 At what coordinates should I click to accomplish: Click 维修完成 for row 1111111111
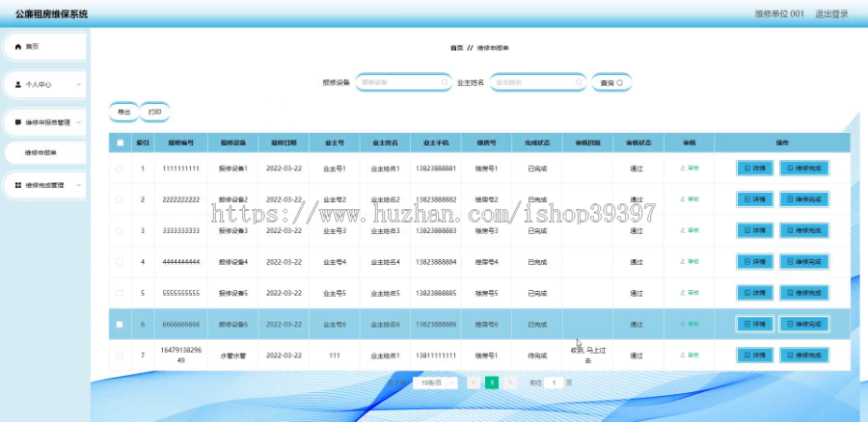[x=804, y=169]
